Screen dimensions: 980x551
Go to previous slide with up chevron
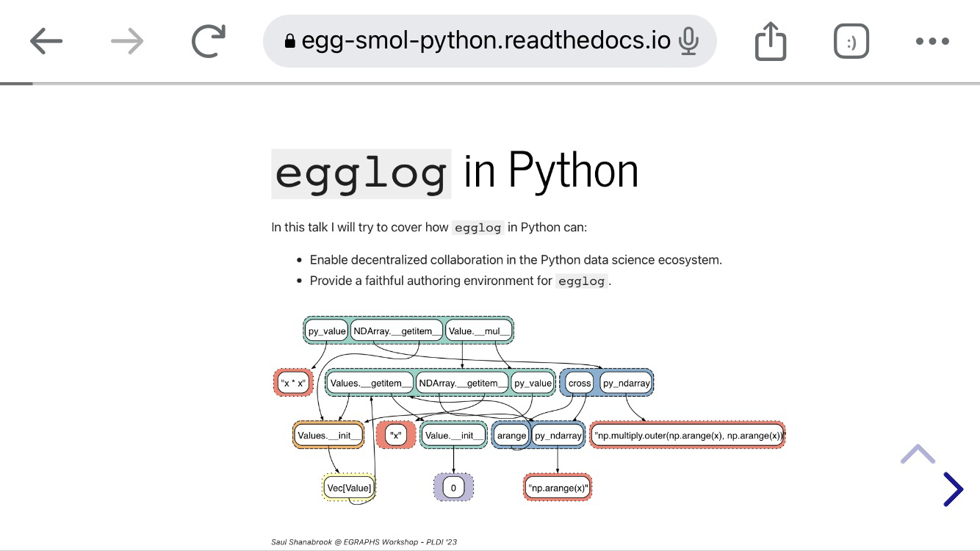(918, 454)
